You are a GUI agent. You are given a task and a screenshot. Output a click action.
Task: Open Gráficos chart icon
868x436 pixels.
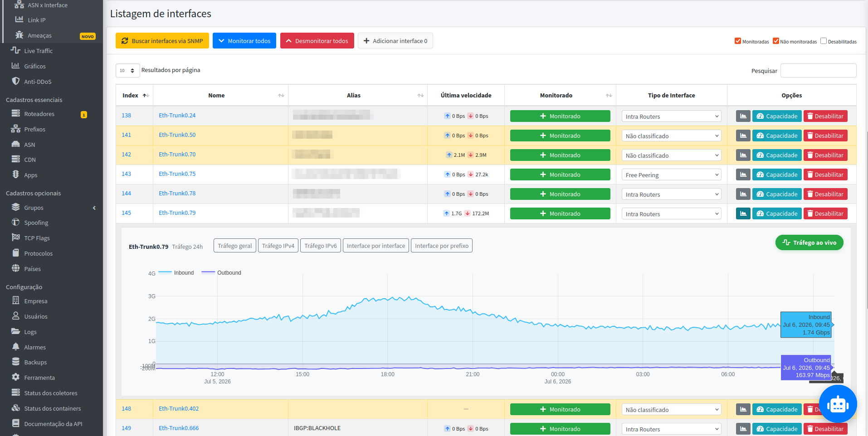coord(15,66)
